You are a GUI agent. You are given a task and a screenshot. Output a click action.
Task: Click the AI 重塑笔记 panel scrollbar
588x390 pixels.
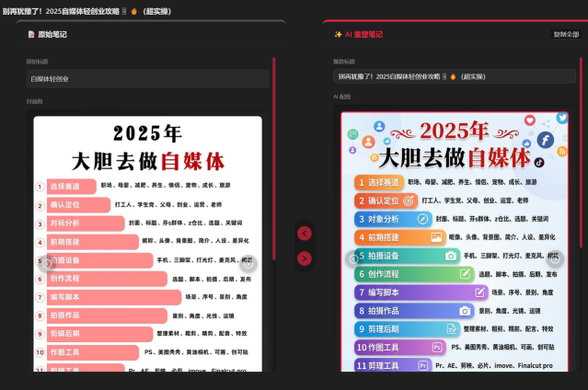[581, 152]
